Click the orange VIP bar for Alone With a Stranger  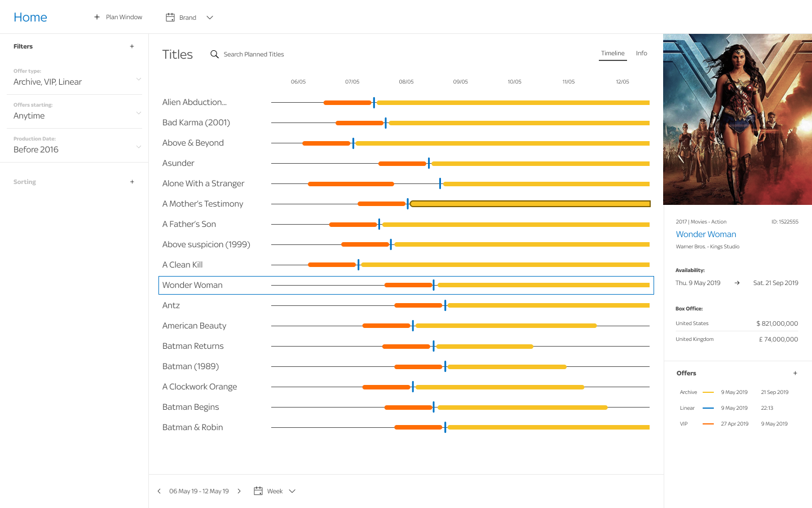click(351, 184)
